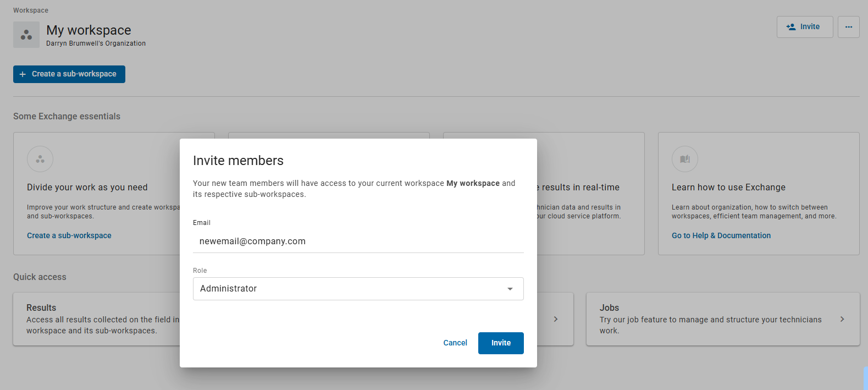Cancel the Invite members dialog
The width and height of the screenshot is (868, 390).
tap(455, 343)
